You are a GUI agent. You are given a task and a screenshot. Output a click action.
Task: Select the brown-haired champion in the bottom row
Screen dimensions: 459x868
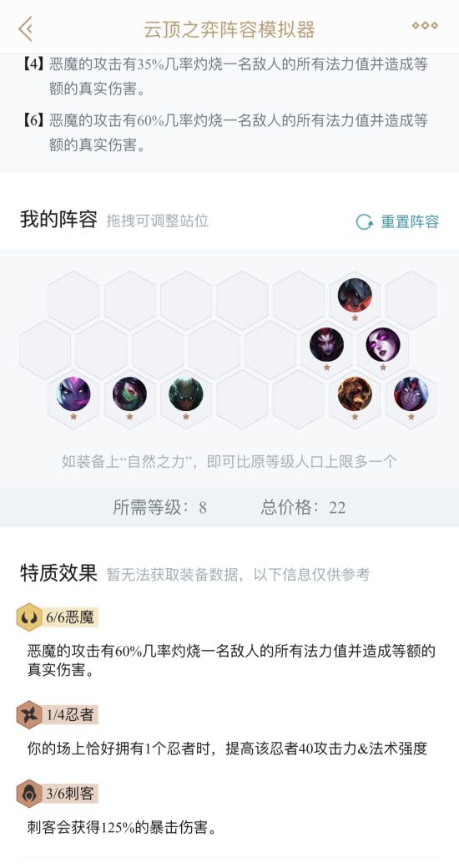coord(355,393)
